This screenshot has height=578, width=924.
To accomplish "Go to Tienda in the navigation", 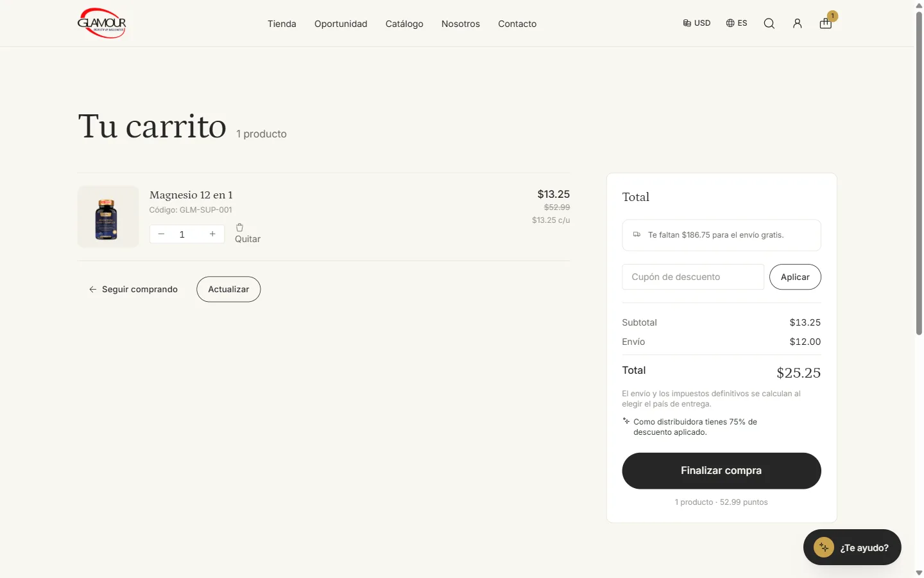I will [x=282, y=24].
